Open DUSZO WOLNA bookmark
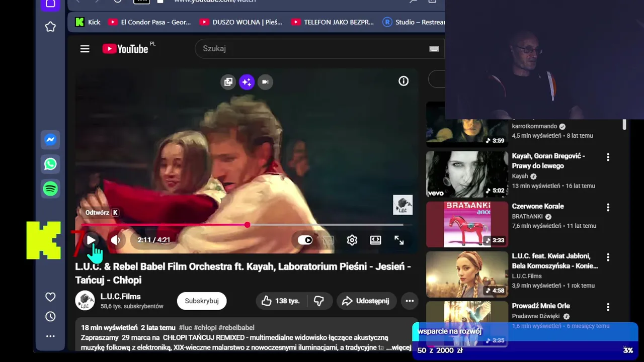Image resolution: width=644 pixels, height=362 pixels. [x=241, y=22]
